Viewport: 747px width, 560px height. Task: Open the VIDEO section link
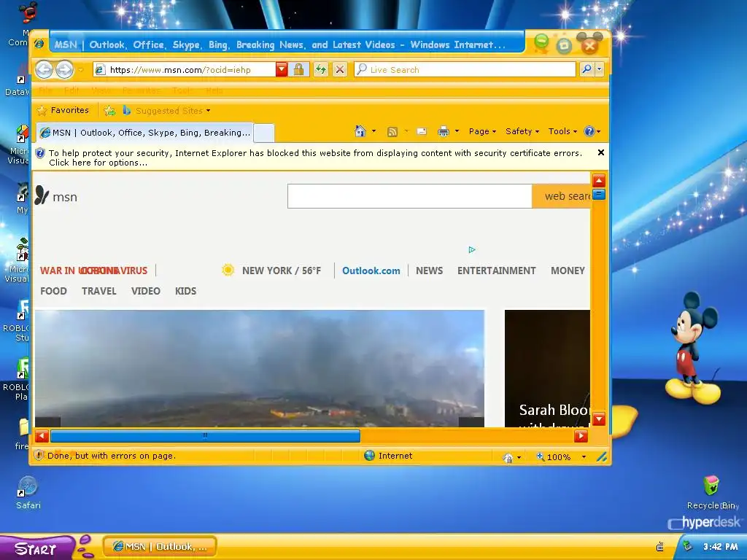145,291
